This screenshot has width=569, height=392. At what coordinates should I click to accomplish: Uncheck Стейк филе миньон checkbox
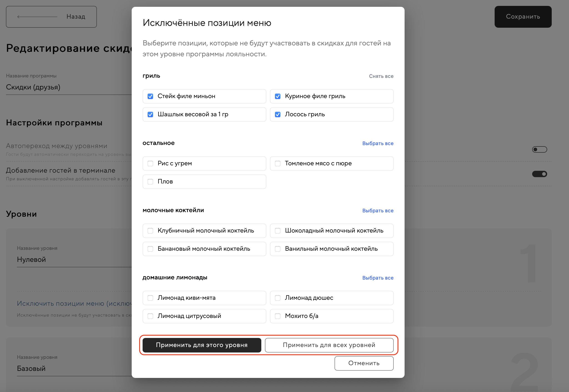150,96
